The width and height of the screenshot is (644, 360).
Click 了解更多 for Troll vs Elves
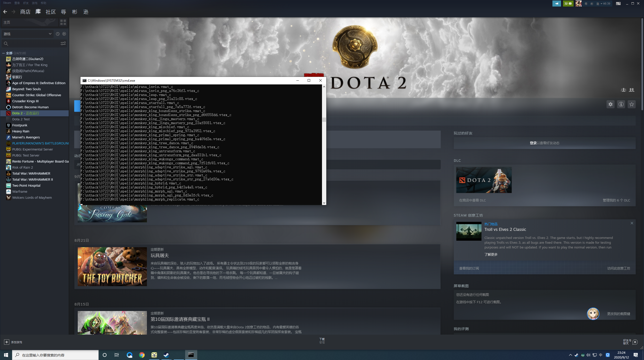coord(491,254)
